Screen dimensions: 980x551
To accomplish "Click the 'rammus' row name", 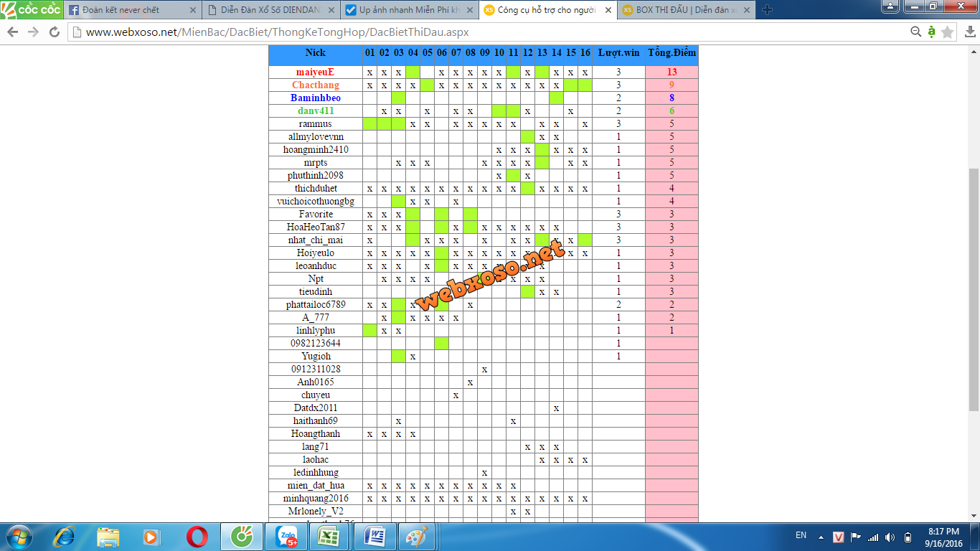I will click(x=316, y=124).
